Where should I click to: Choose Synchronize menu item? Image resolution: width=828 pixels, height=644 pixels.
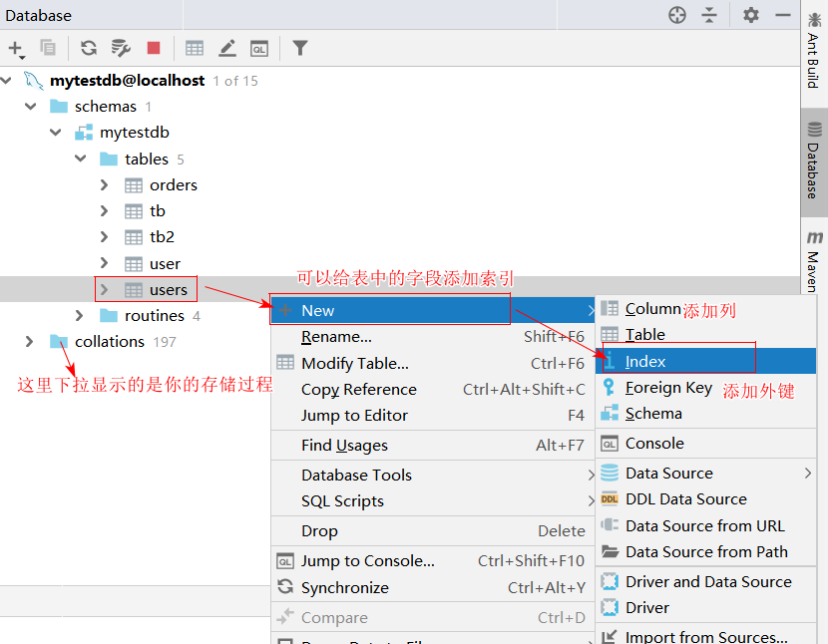point(433,587)
